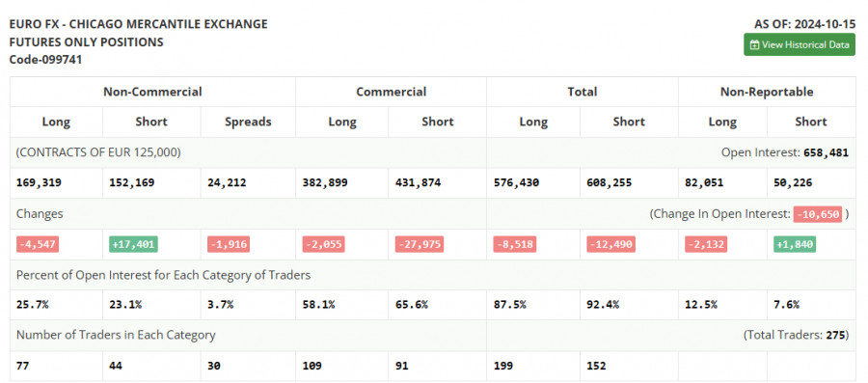Click the calendar icon in green button
This screenshot has width=868, height=383.
click(754, 45)
